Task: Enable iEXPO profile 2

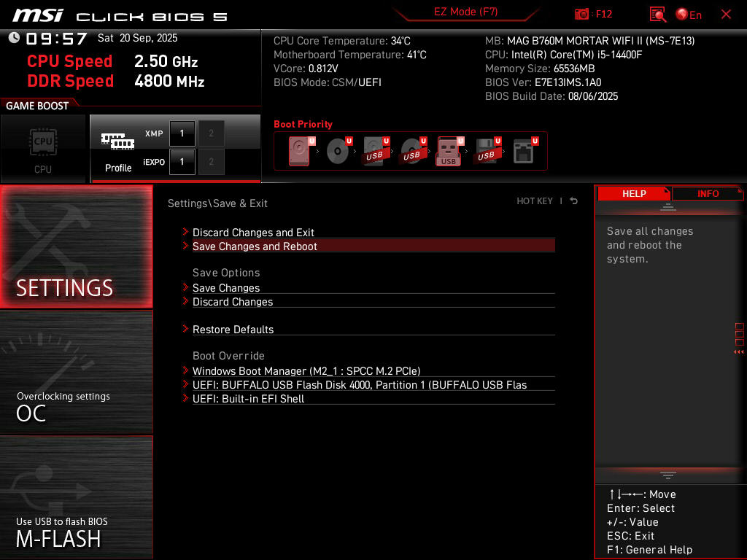Action: click(211, 162)
